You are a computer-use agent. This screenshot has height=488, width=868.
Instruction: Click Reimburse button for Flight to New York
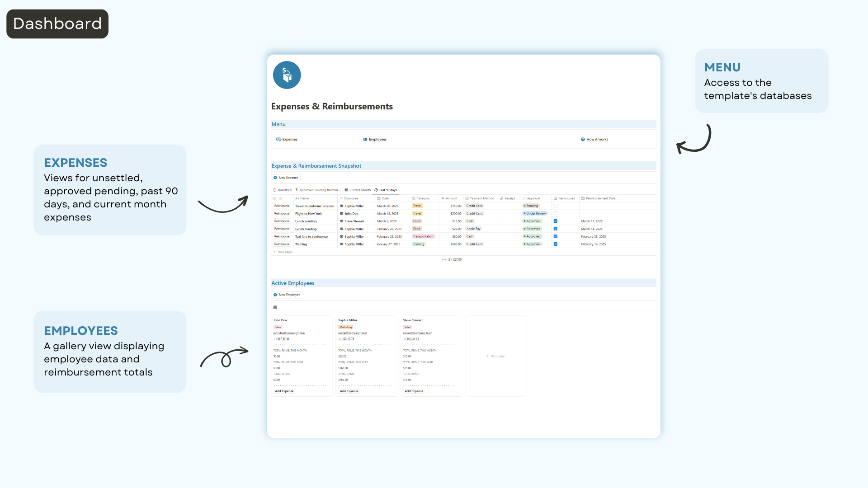pos(282,213)
